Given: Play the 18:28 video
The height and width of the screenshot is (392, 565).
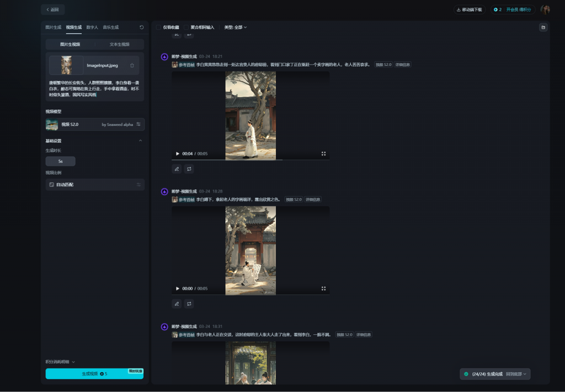Looking at the screenshot, I should [177, 288].
